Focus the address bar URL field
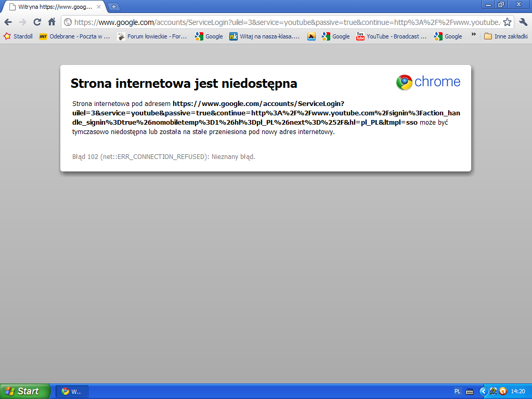The image size is (532, 399). [287, 22]
